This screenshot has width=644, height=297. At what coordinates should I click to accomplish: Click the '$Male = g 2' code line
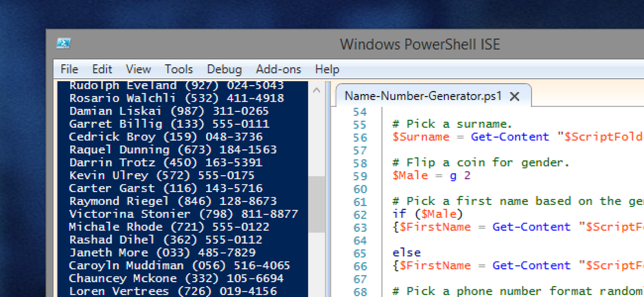(x=431, y=175)
